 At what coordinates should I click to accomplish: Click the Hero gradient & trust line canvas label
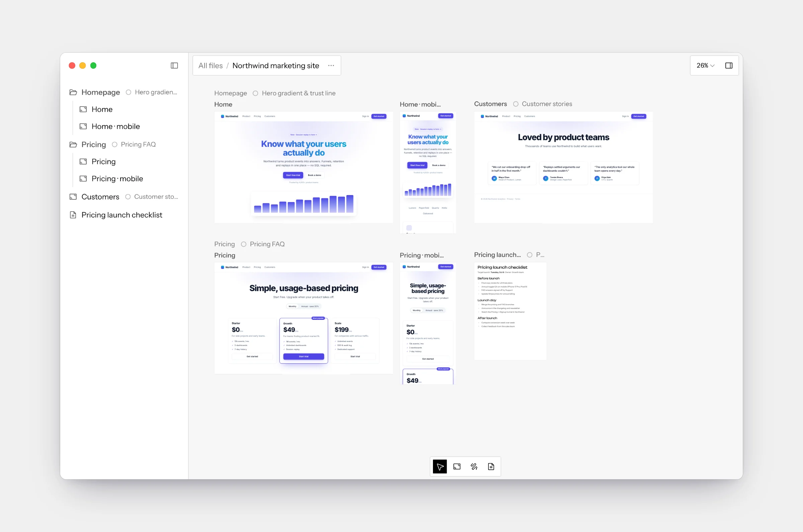[298, 93]
